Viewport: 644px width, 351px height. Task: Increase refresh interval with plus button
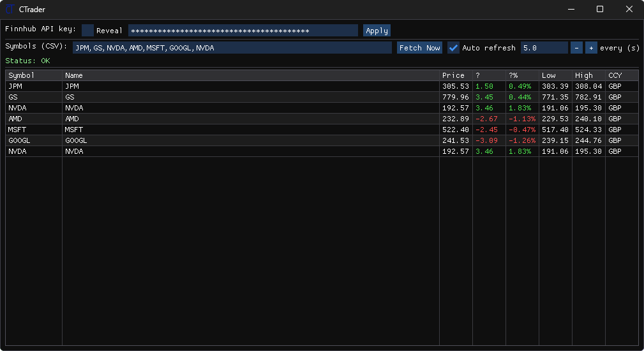(x=591, y=48)
